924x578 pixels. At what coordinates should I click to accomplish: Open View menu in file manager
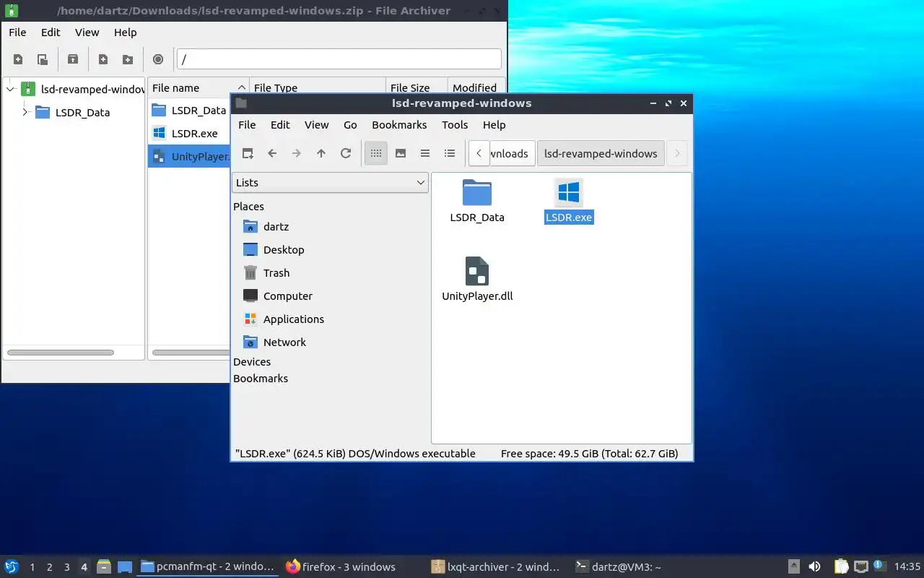(x=317, y=125)
